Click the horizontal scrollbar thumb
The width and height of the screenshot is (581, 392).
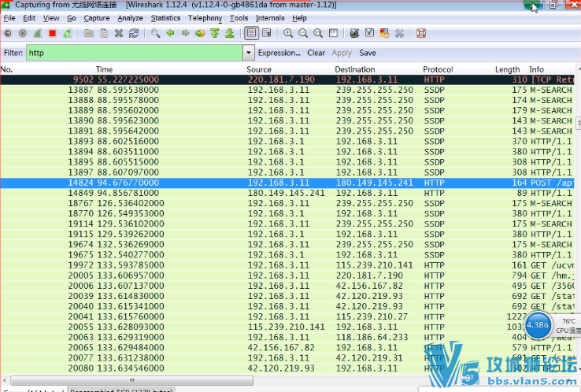coord(132,380)
